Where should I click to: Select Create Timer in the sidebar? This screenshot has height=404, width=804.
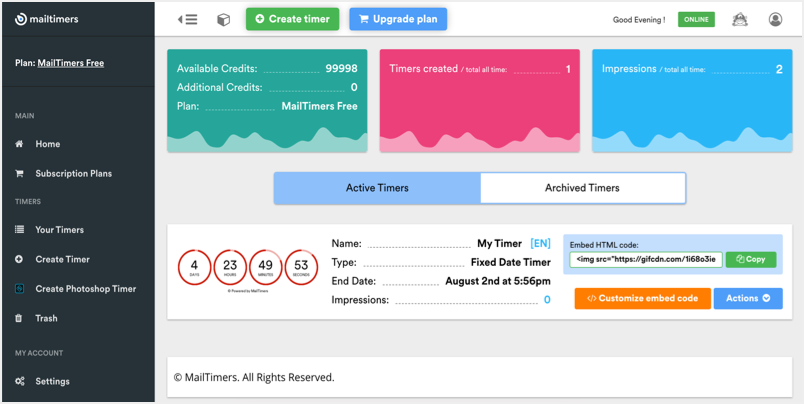(62, 259)
